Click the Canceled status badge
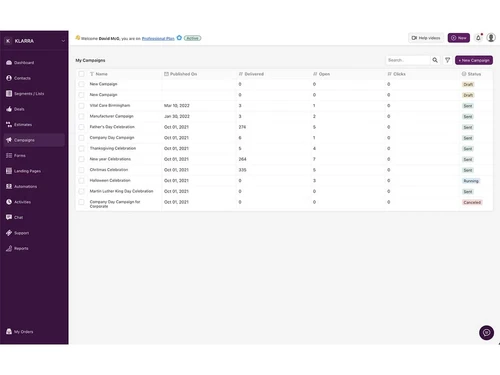Viewport: 500px width, 375px height. [472, 202]
